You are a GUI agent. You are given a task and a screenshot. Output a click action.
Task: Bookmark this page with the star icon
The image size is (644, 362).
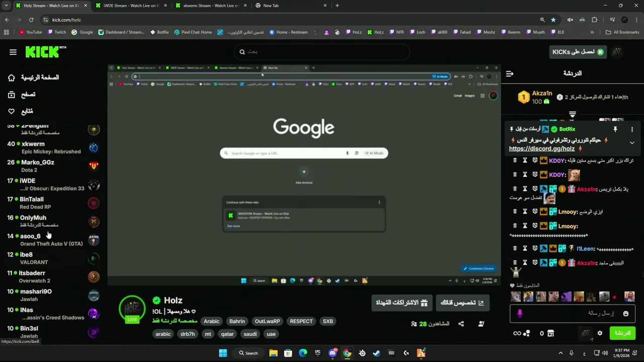(x=553, y=20)
